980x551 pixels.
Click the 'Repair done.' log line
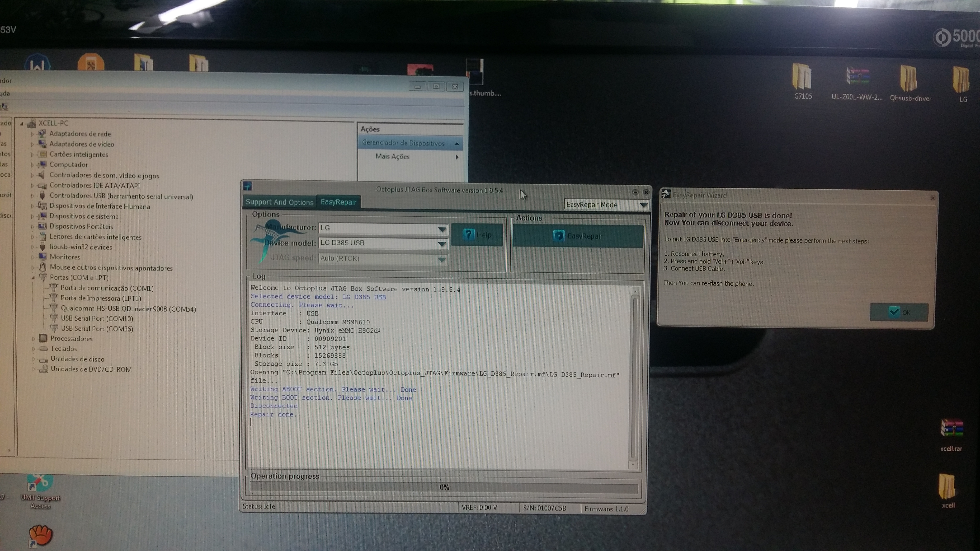coord(273,414)
